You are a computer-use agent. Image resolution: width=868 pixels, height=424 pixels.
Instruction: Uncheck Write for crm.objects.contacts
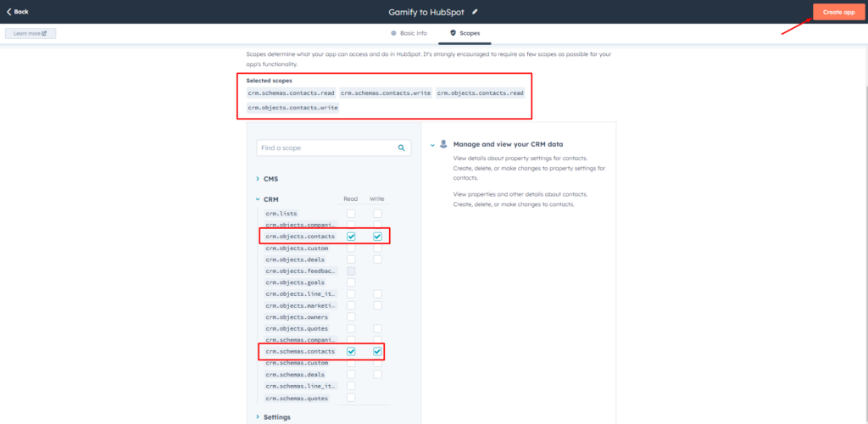coord(377,237)
